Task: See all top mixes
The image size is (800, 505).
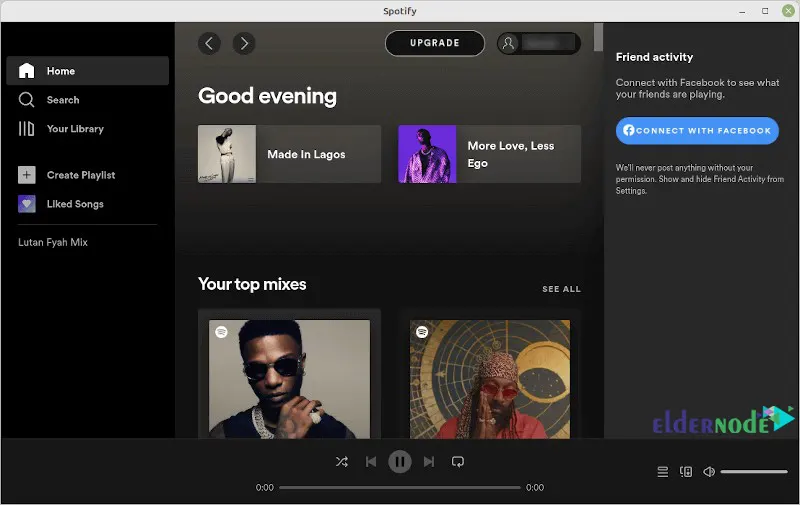Action: coord(561,289)
